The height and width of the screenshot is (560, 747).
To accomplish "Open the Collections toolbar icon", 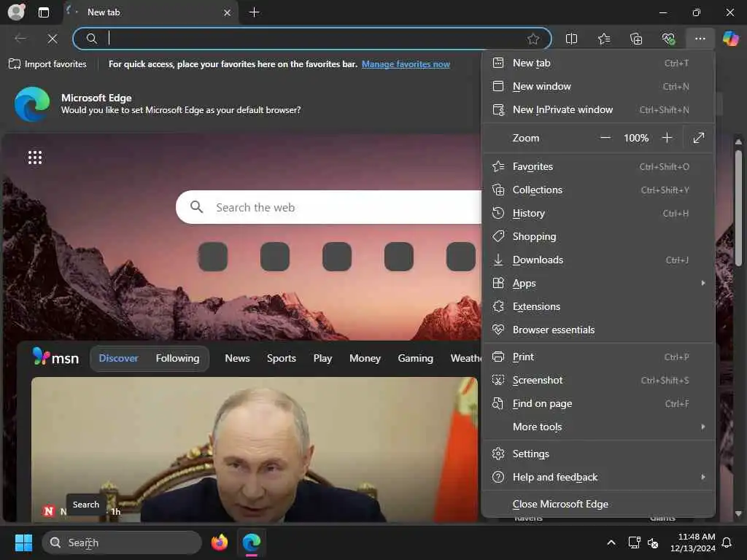I will click(636, 39).
